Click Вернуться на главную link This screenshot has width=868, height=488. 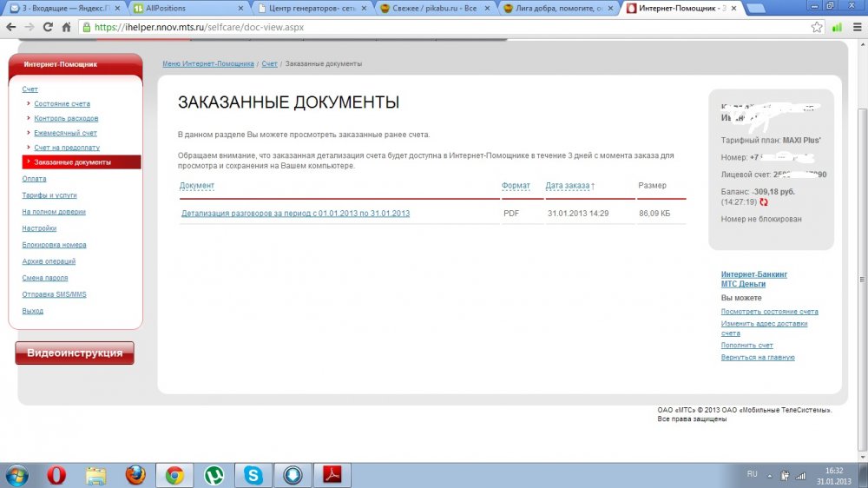758,357
